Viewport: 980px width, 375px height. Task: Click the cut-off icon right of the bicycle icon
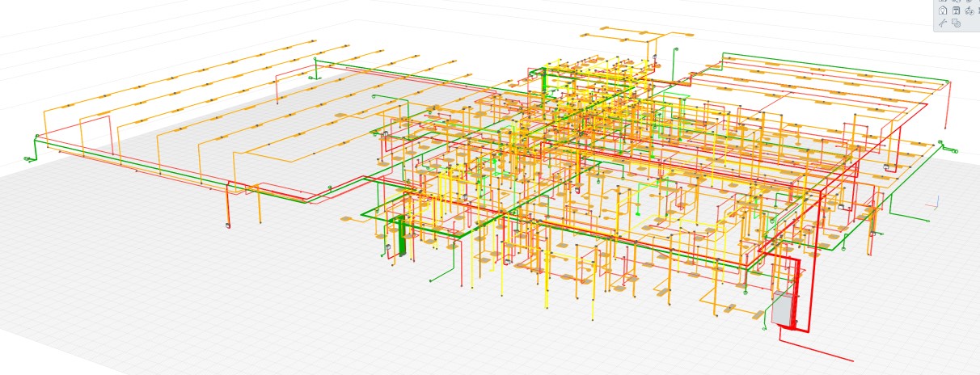click(978, 11)
